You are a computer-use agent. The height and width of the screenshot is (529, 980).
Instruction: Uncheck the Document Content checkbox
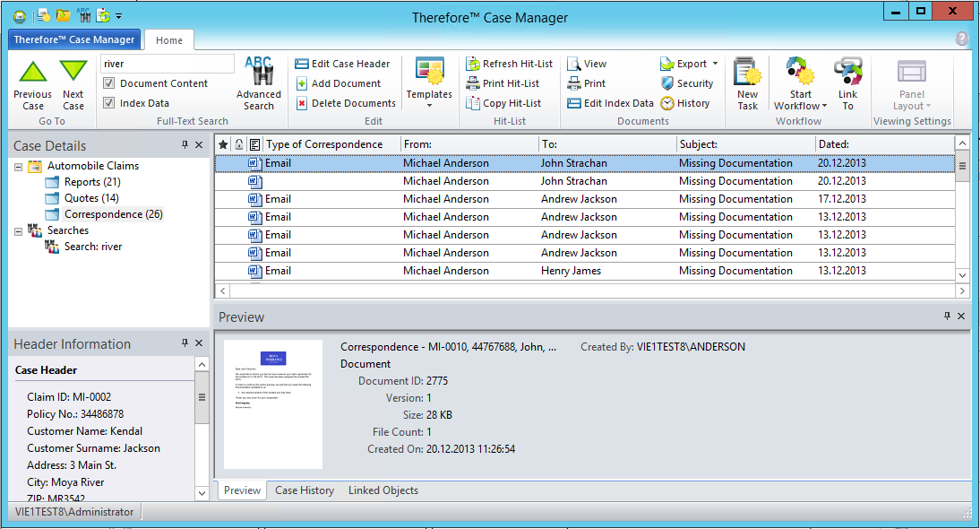click(109, 83)
